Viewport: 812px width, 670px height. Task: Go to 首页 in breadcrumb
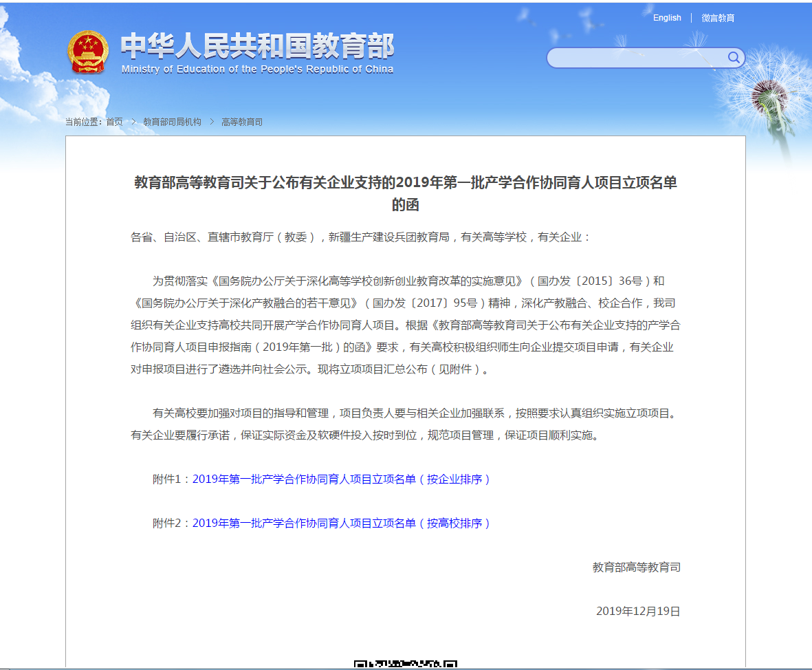[x=114, y=122]
